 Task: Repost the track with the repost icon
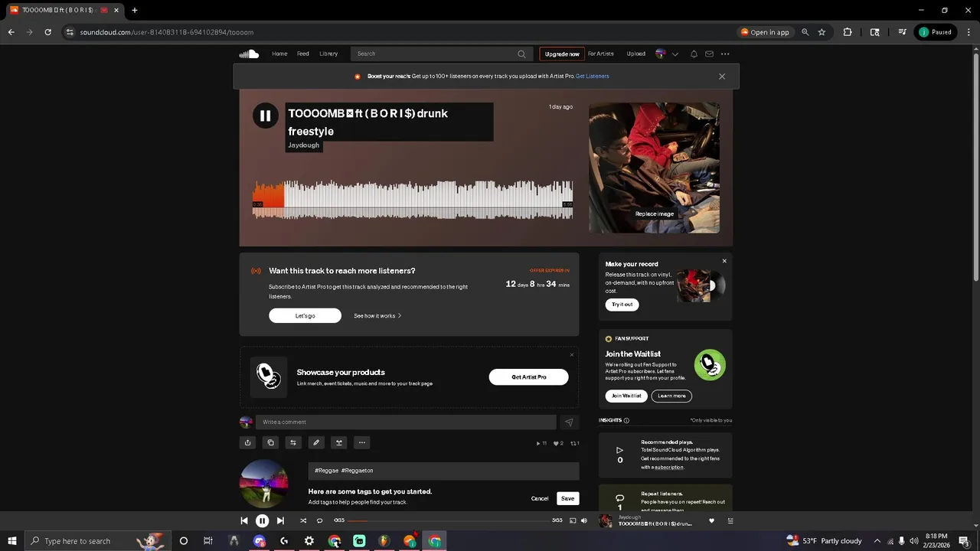[x=293, y=442]
